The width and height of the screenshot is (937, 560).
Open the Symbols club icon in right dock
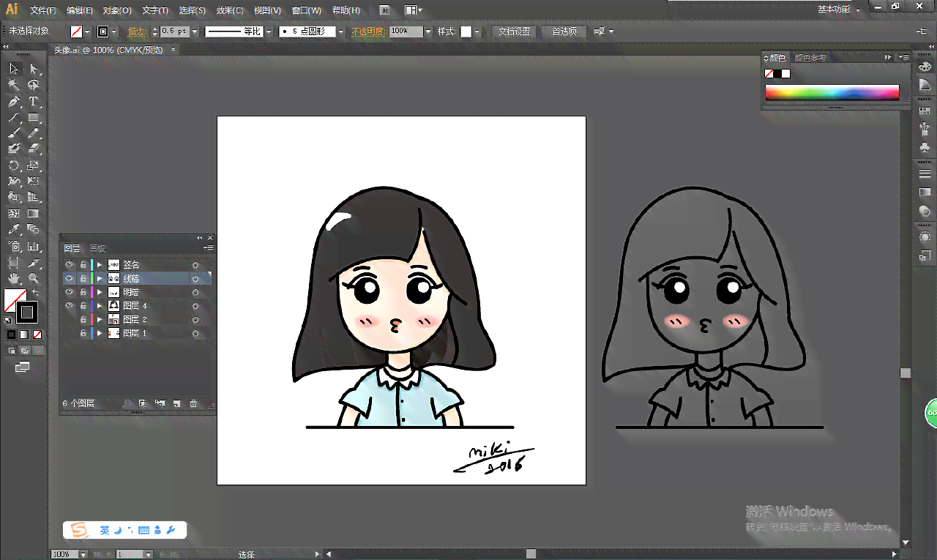(x=925, y=148)
